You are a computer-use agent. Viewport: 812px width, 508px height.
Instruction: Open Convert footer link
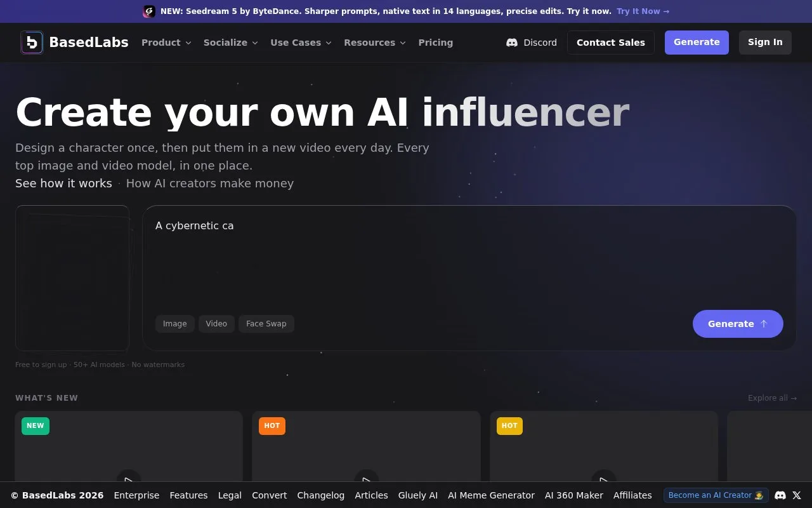[270, 495]
